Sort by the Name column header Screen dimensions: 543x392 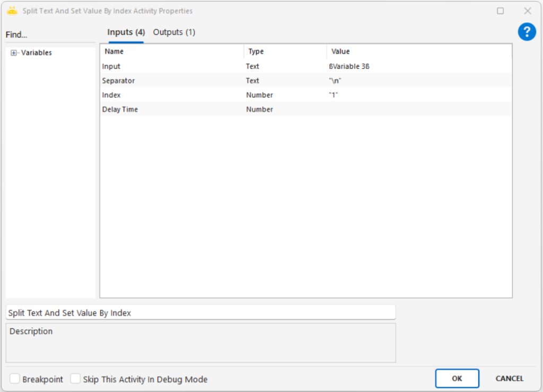(171, 51)
